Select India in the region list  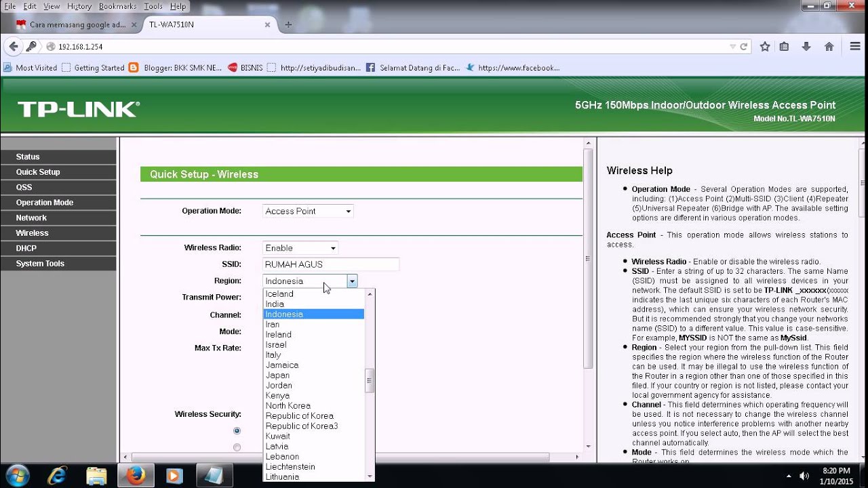click(x=314, y=304)
